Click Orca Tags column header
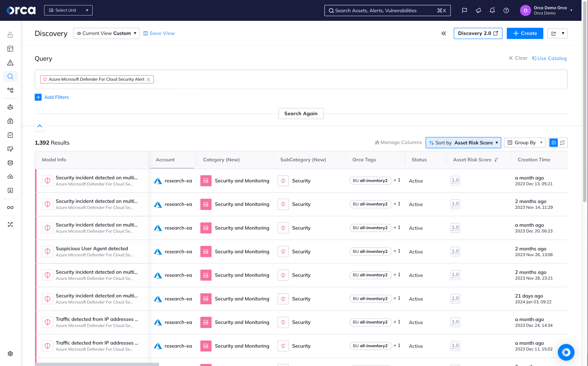This screenshot has height=366, width=588. pyautogui.click(x=364, y=160)
